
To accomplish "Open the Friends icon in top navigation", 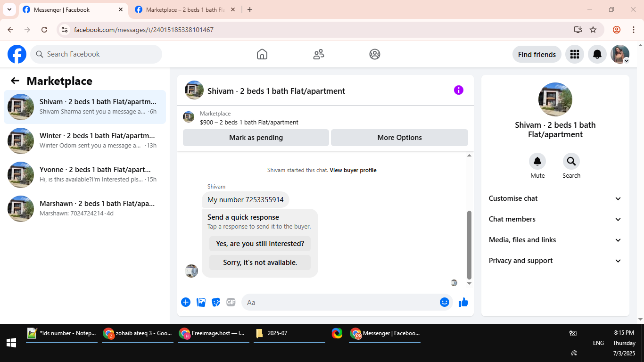I will pyautogui.click(x=319, y=54).
